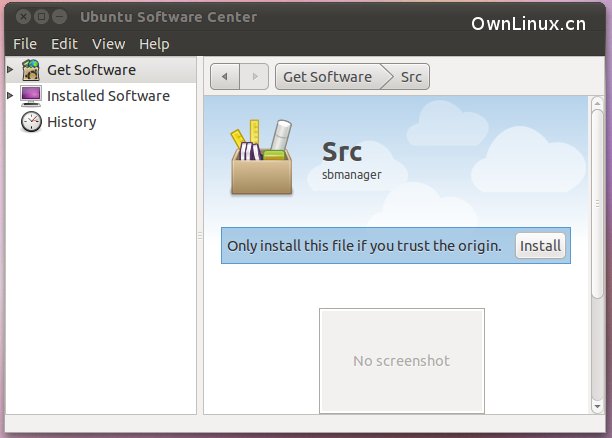Expand the Get Software tree node
This screenshot has width=612, height=438.
click(10, 70)
